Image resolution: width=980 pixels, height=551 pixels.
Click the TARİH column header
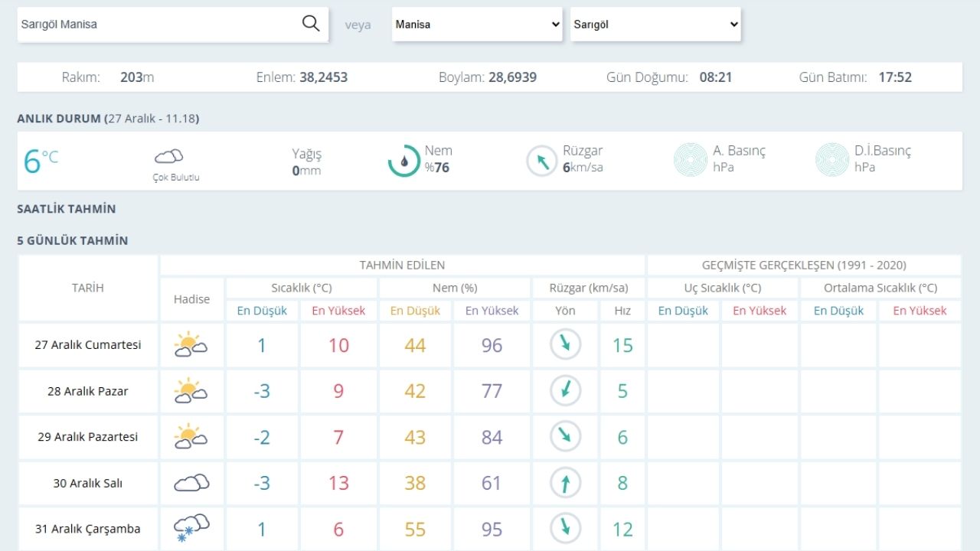88,289
